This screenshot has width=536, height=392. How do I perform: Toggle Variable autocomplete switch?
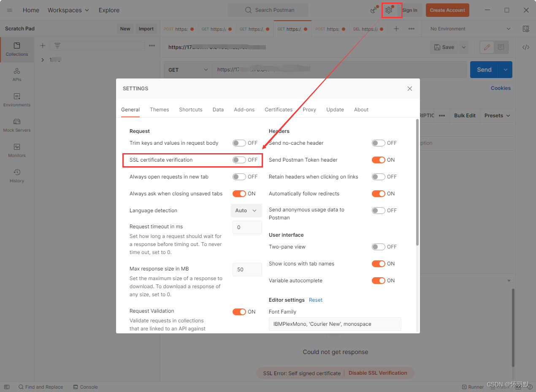click(x=378, y=281)
